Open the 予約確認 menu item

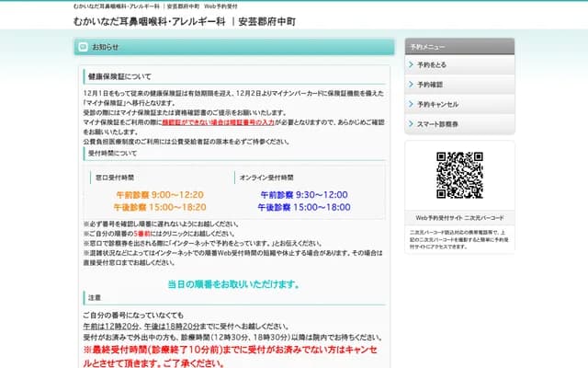coord(459,85)
